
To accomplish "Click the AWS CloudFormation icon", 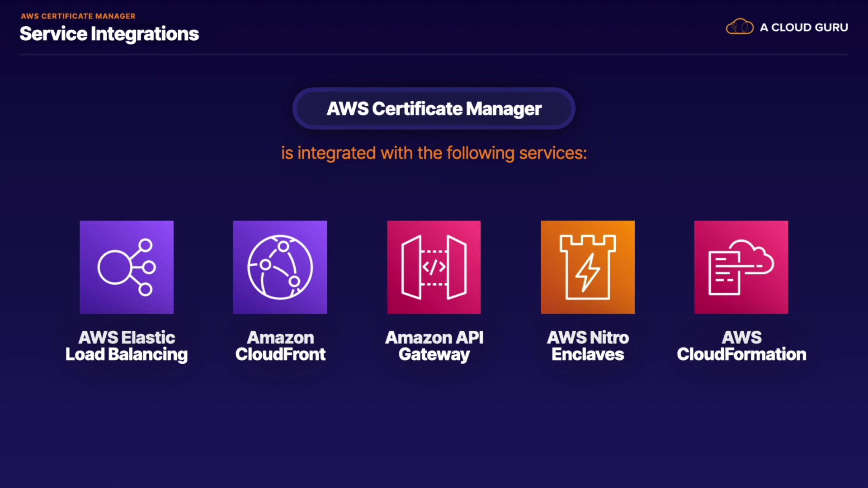I will 741,267.
